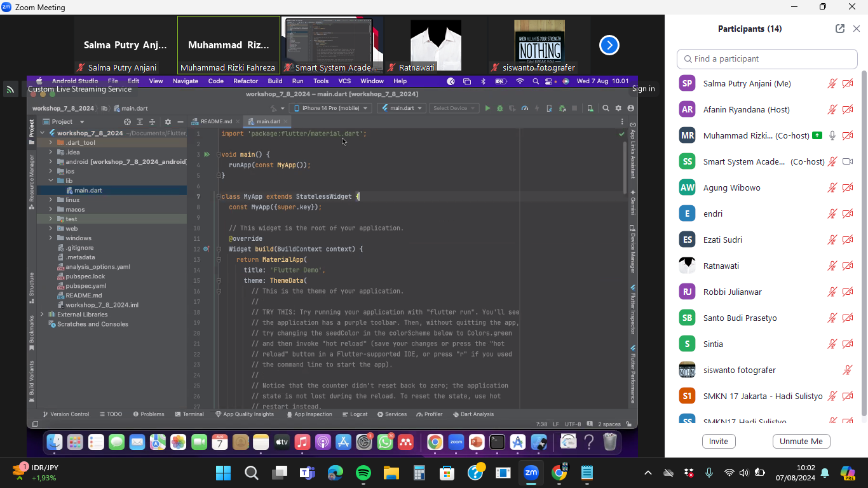The width and height of the screenshot is (868, 488).
Task: Open Device Manager icon in toolbar
Action: [x=590, y=108]
